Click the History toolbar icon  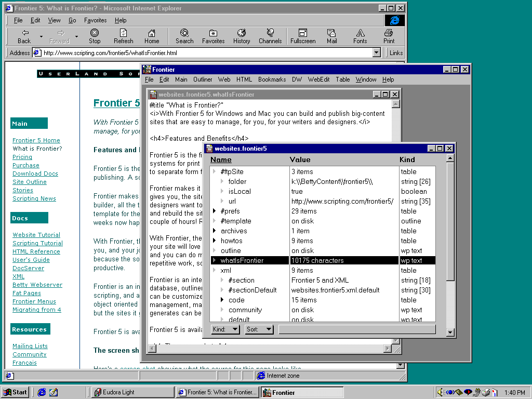241,33
